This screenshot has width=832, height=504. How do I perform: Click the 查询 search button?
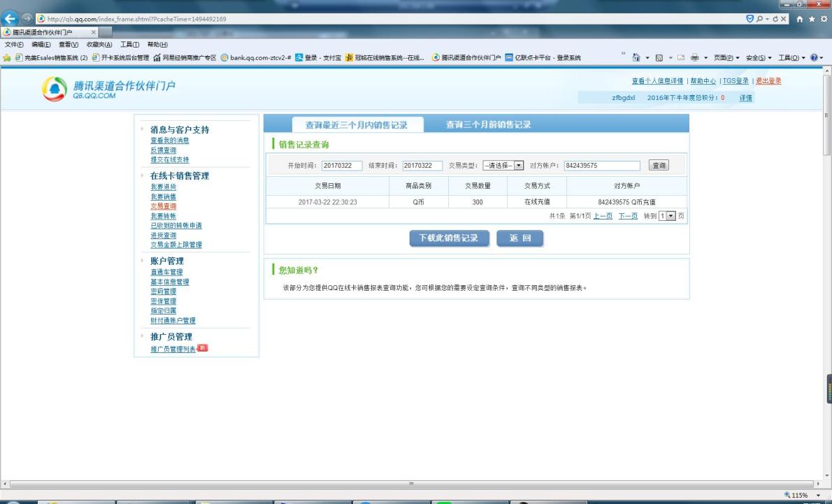pyautogui.click(x=659, y=166)
